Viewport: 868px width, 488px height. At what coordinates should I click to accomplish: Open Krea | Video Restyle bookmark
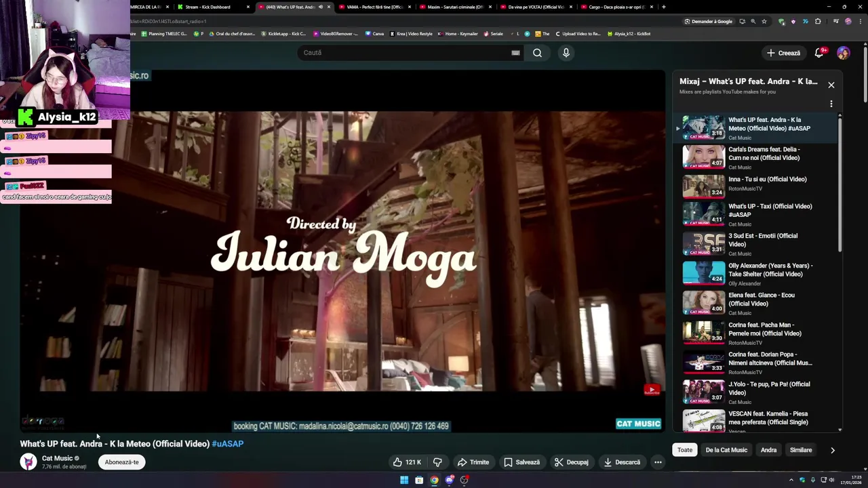click(x=411, y=34)
